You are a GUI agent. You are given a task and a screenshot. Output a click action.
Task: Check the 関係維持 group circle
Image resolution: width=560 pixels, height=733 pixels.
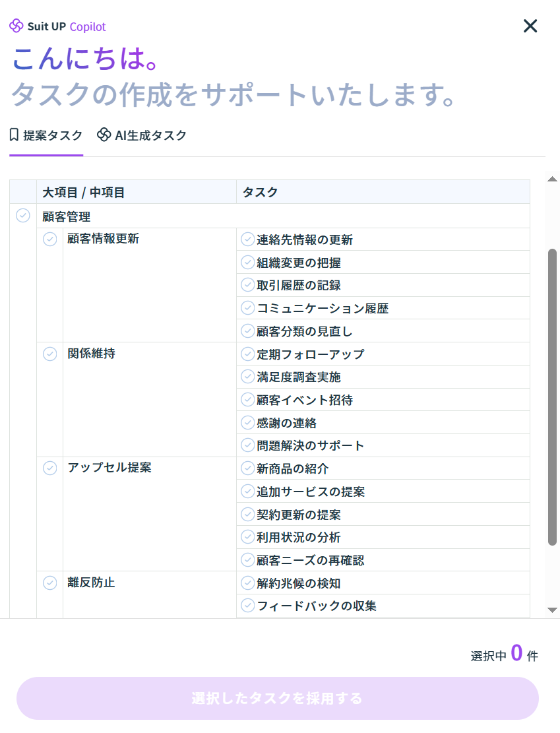[50, 354]
